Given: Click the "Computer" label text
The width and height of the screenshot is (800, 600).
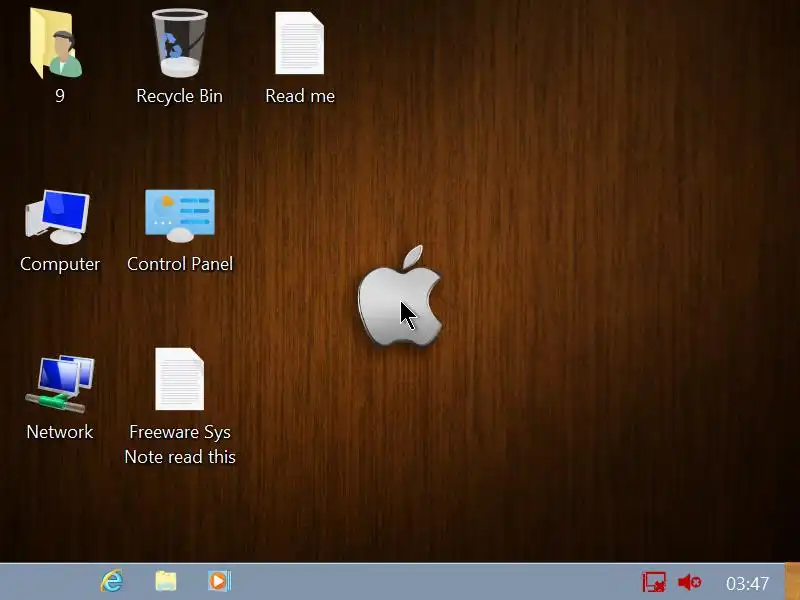Looking at the screenshot, I should (60, 264).
